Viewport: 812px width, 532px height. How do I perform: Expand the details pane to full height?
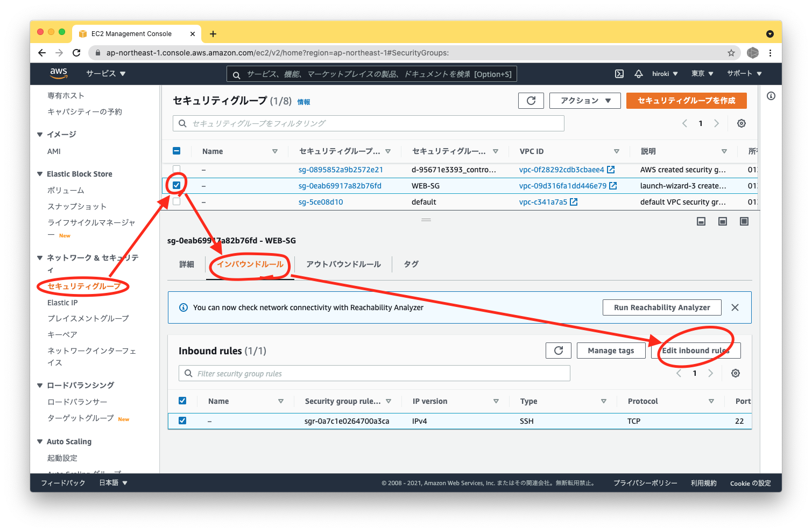(744, 221)
